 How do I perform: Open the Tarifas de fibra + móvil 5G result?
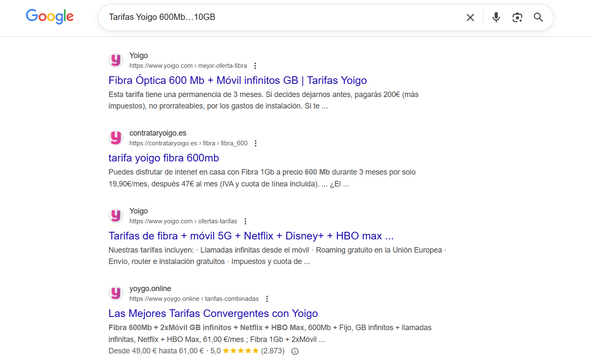[251, 236]
